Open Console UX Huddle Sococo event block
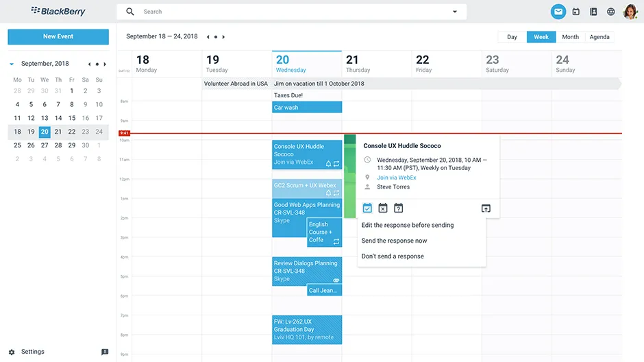The width and height of the screenshot is (644, 362). pyautogui.click(x=307, y=154)
